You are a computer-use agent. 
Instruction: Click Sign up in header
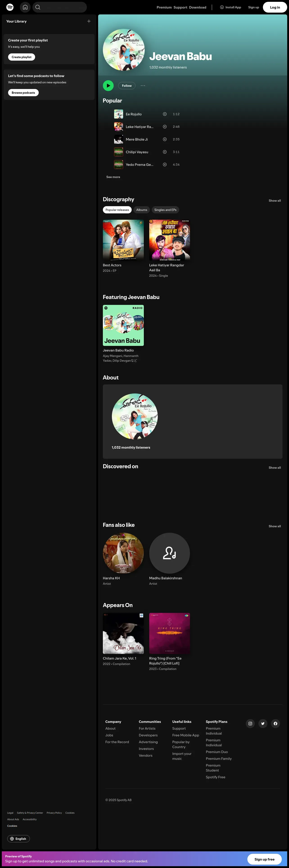[x=254, y=7]
